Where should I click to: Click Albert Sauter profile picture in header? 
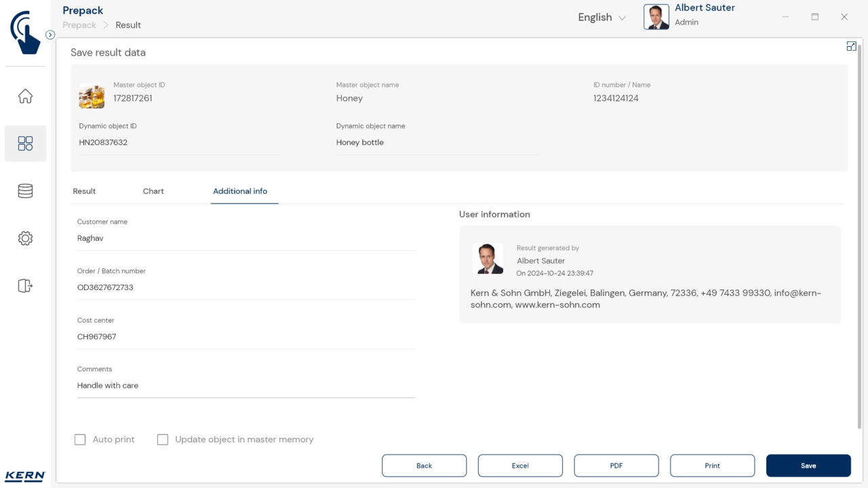pyautogui.click(x=656, y=17)
